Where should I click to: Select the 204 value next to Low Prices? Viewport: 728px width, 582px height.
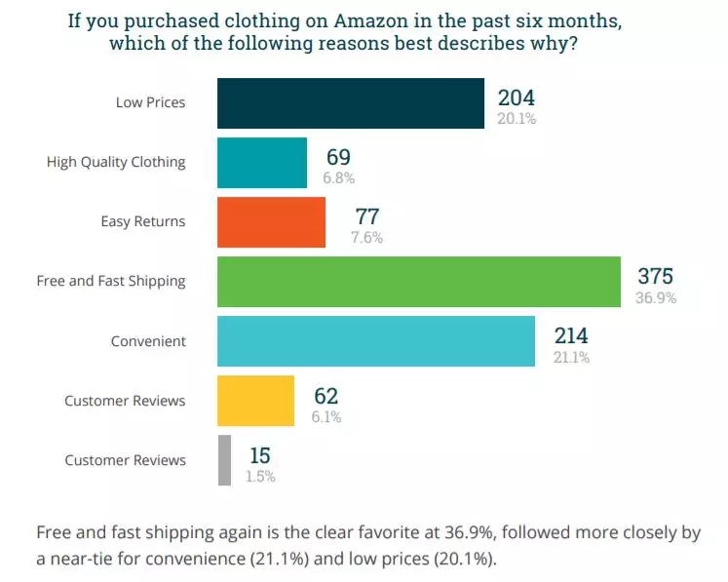coord(517,97)
